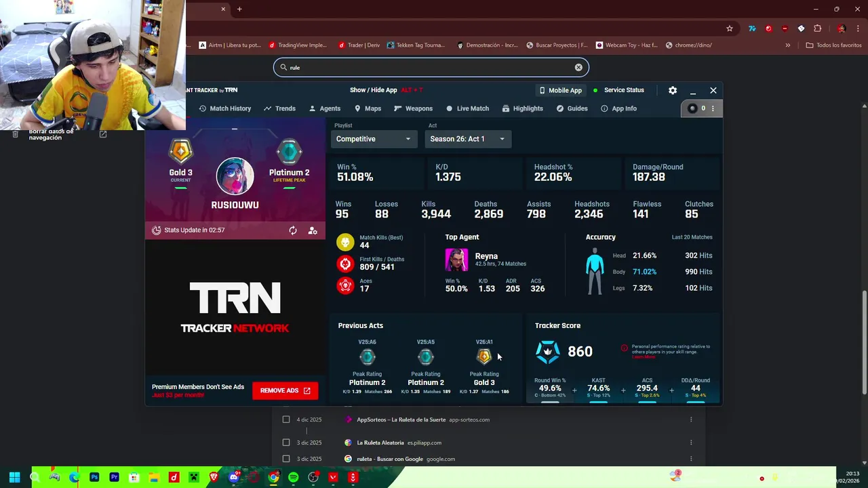Click the search history input field
This screenshot has height=488, width=868.
coord(431,67)
